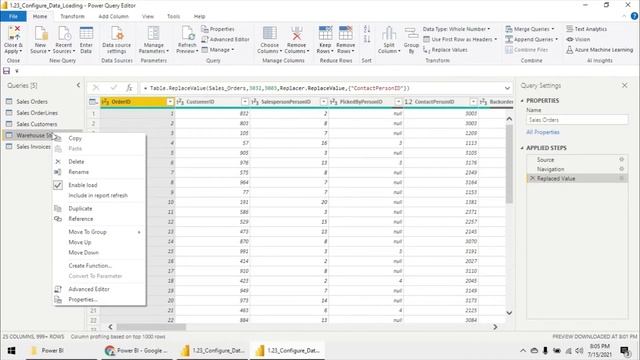
Task: Expand the formula bar chevron
Action: (507, 88)
